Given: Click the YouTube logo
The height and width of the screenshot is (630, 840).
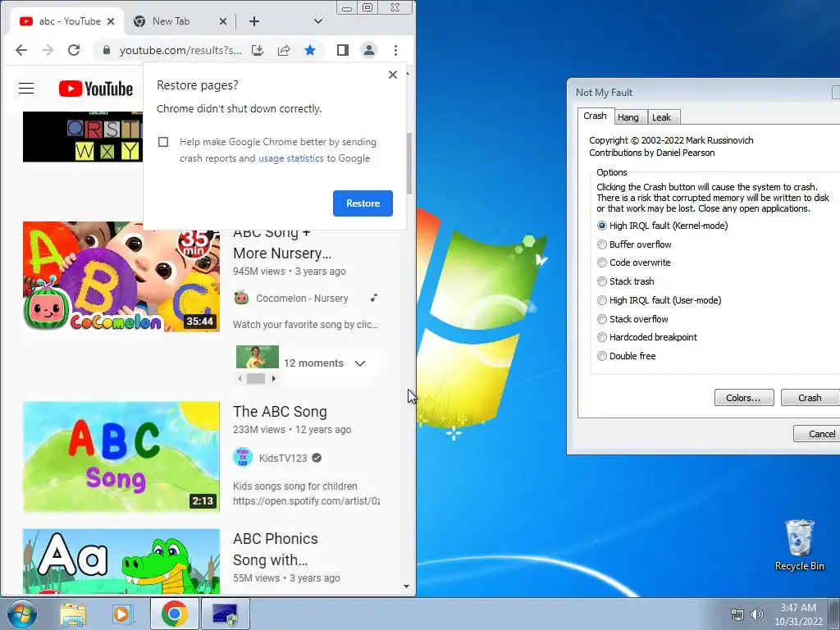Looking at the screenshot, I should pos(96,89).
